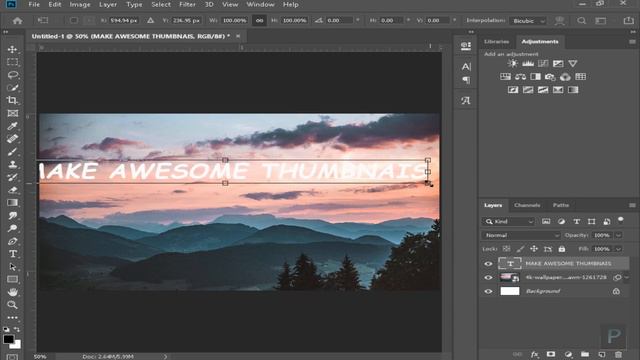This screenshot has height=360, width=640.
Task: Toggle lock all
Action: [x=562, y=249]
